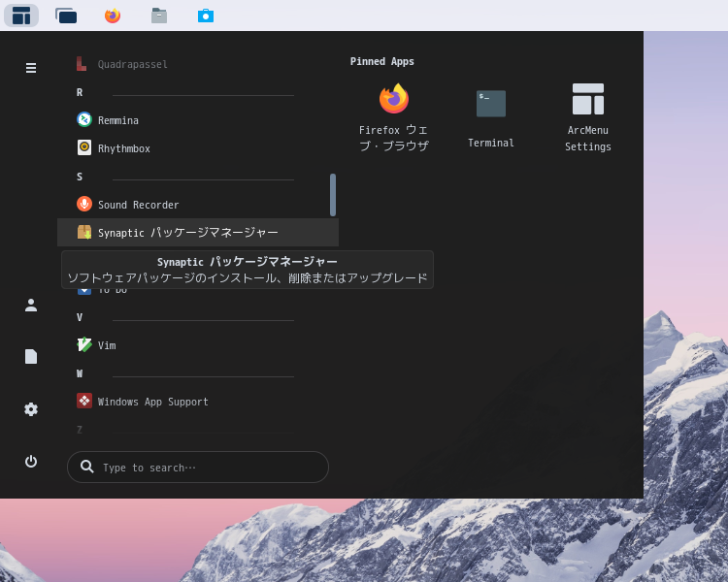Image resolution: width=728 pixels, height=582 pixels.
Task: Open Windows App Support entry
Action: pos(198,402)
